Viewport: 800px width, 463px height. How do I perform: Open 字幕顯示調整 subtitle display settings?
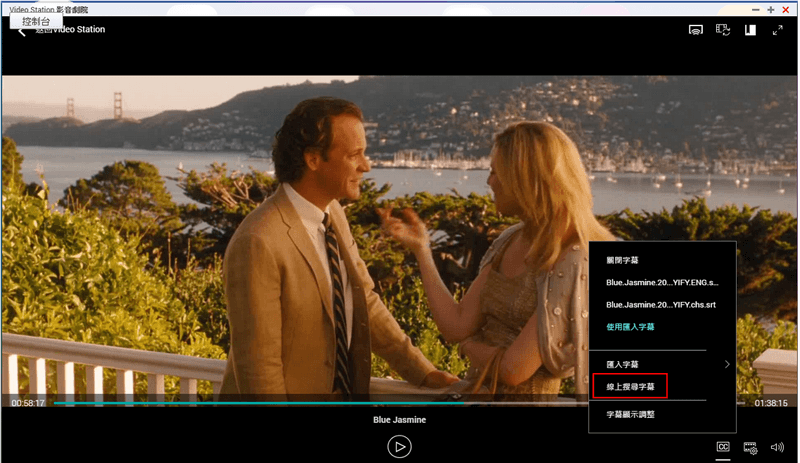(630, 415)
